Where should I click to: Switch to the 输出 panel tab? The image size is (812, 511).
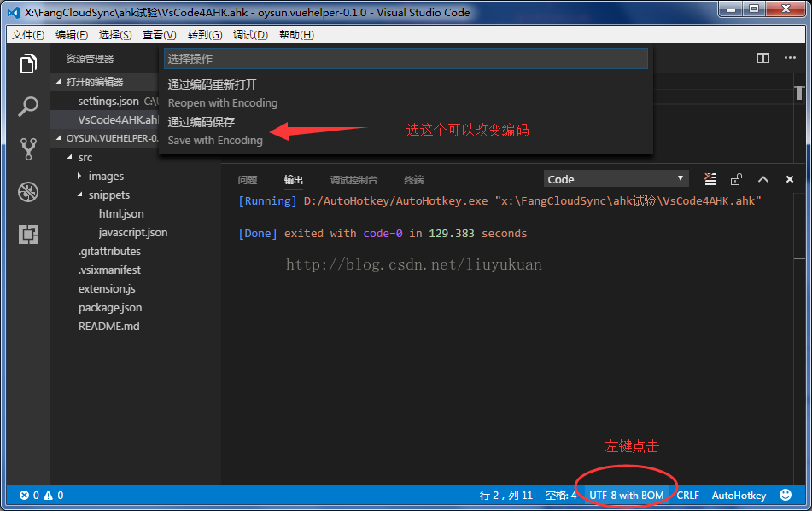293,180
